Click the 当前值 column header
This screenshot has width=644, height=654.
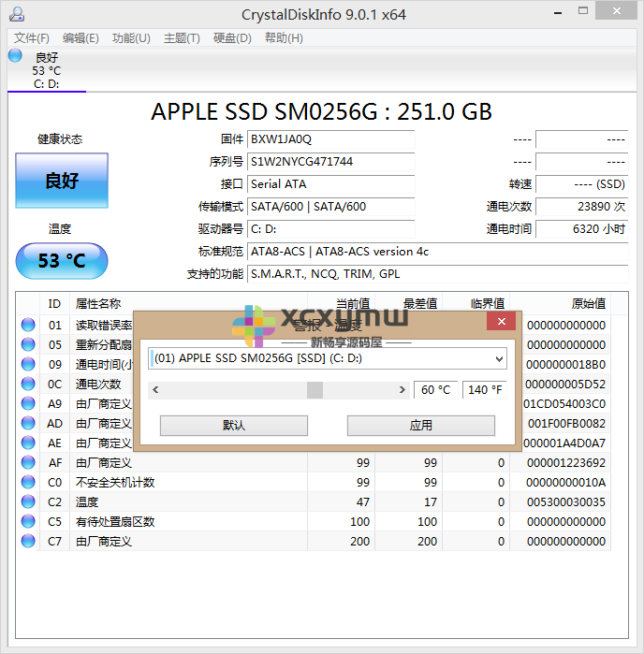tap(342, 304)
